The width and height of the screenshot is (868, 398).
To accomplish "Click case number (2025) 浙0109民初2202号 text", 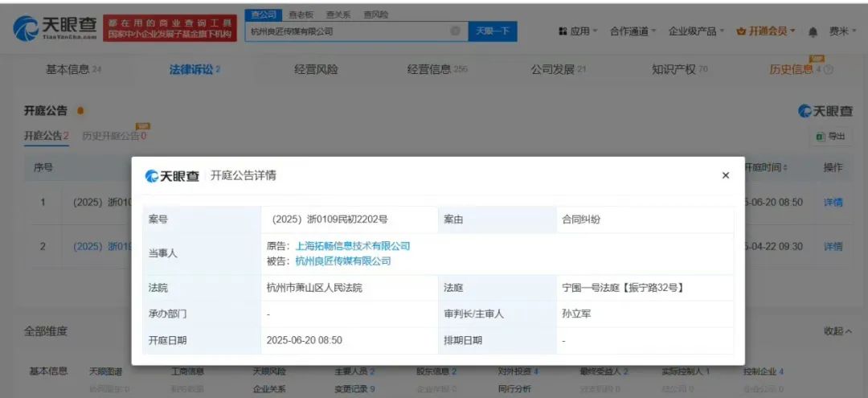I will coord(330,220).
